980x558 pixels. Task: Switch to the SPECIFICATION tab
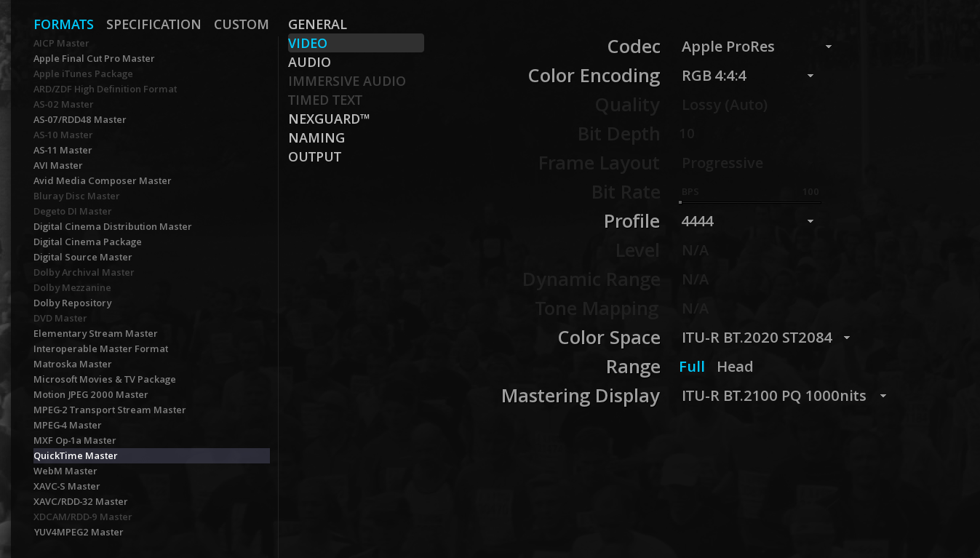pyautogui.click(x=154, y=25)
